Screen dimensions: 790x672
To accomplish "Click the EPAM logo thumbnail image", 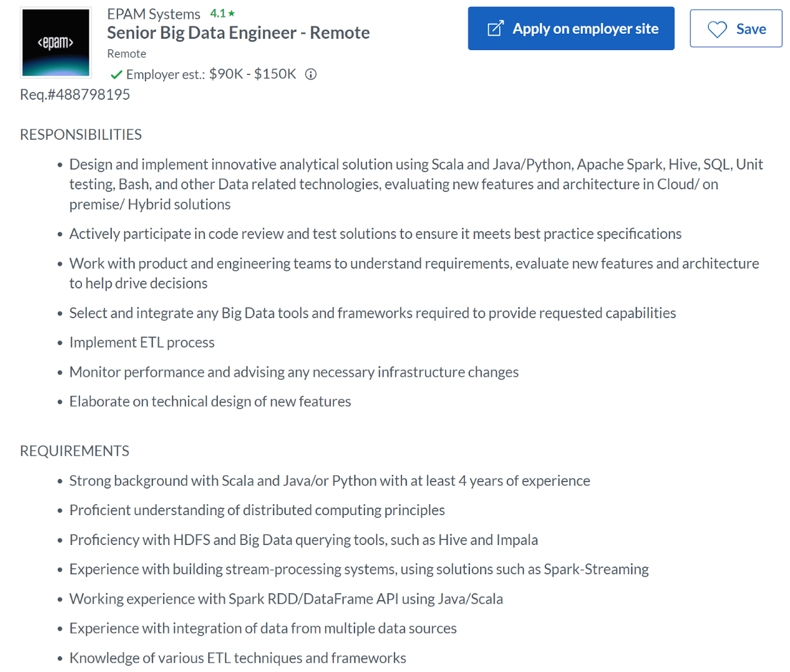I will click(55, 42).
